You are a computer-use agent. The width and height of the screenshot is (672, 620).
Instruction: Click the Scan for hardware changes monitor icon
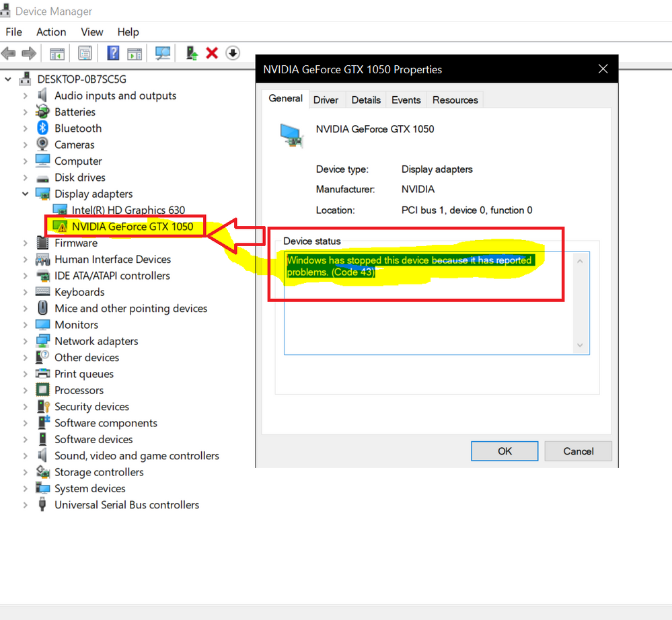(x=162, y=53)
